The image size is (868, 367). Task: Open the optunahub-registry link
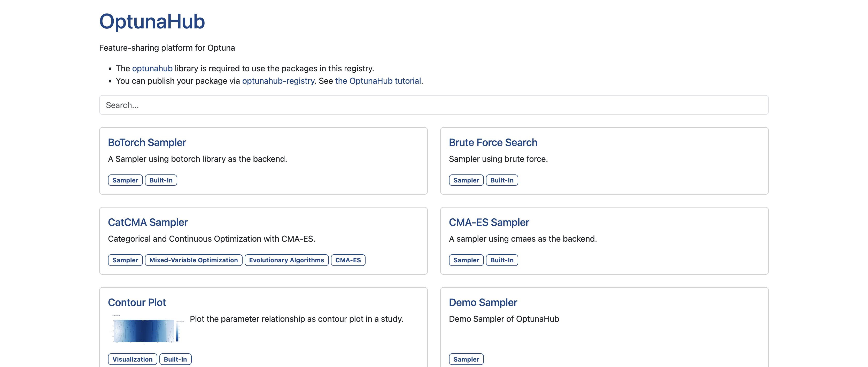(x=278, y=81)
